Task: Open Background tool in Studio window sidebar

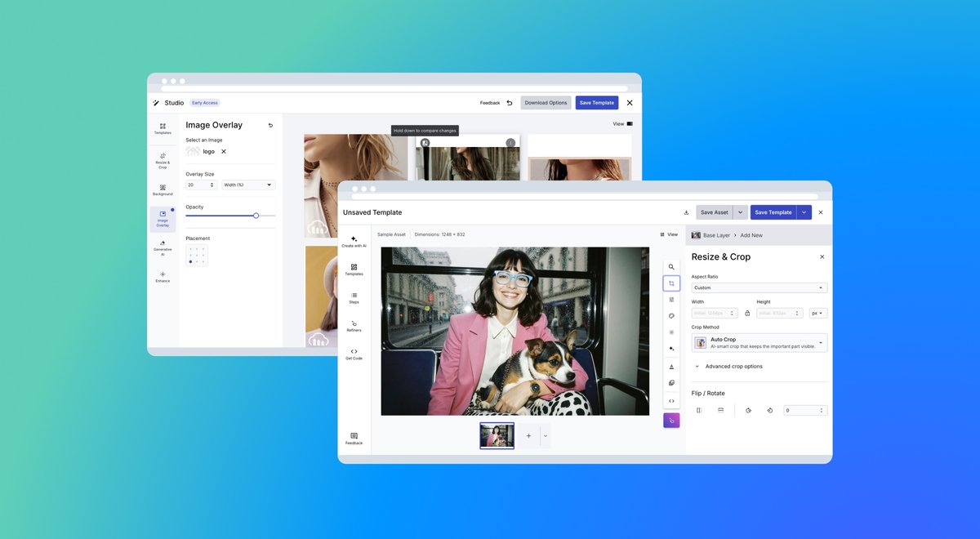Action: click(x=163, y=190)
